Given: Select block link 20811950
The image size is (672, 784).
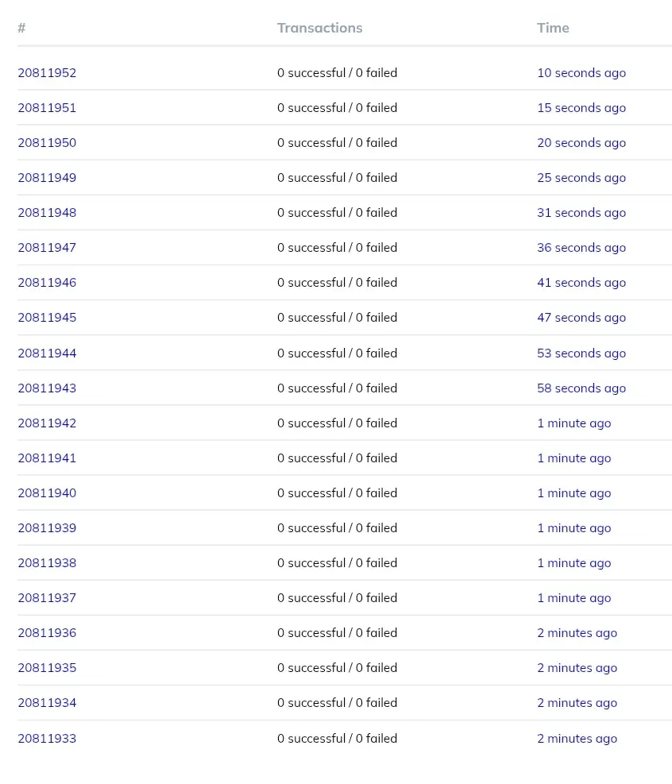Looking at the screenshot, I should pyautogui.click(x=47, y=143).
